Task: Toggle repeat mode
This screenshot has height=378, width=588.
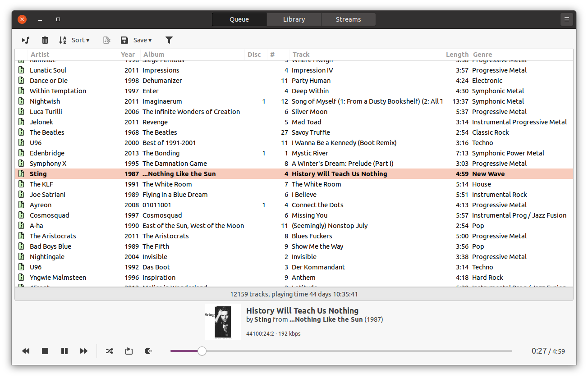Action: pyautogui.click(x=129, y=351)
